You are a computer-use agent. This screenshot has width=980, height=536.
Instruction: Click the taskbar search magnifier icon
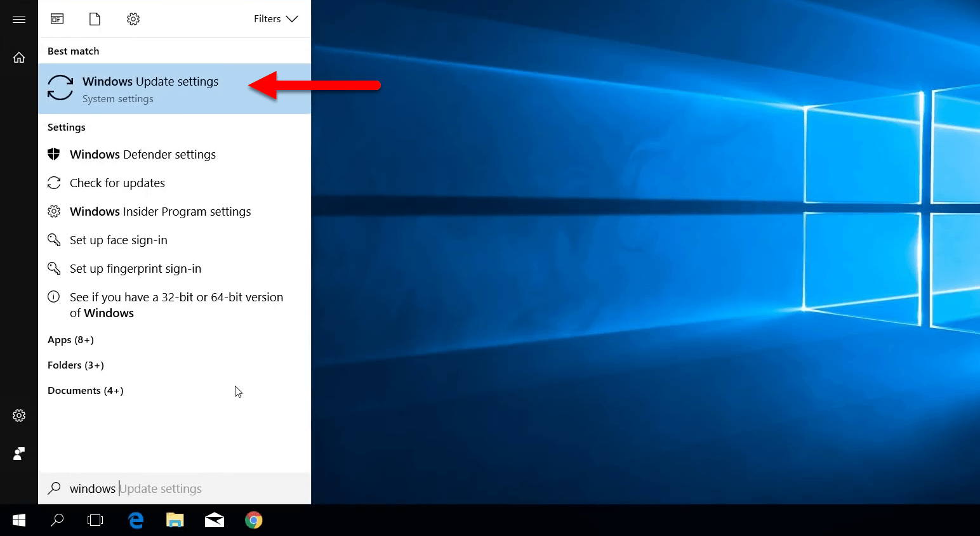(57, 520)
